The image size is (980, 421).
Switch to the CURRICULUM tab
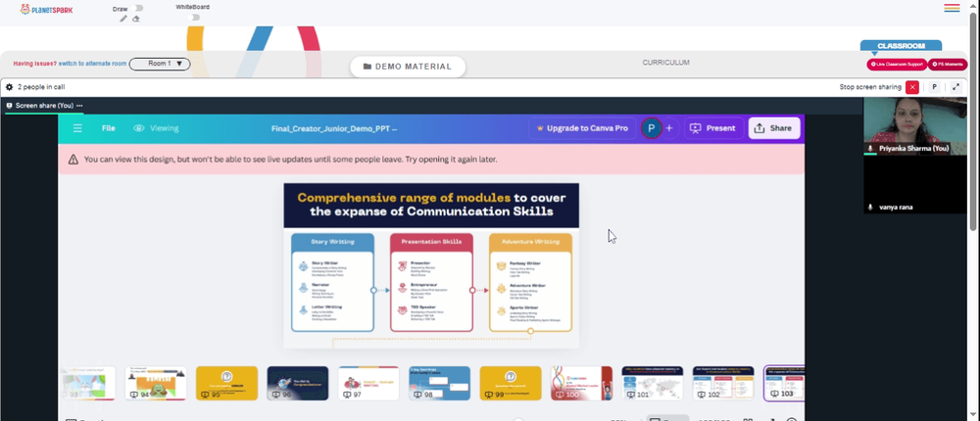click(x=665, y=63)
